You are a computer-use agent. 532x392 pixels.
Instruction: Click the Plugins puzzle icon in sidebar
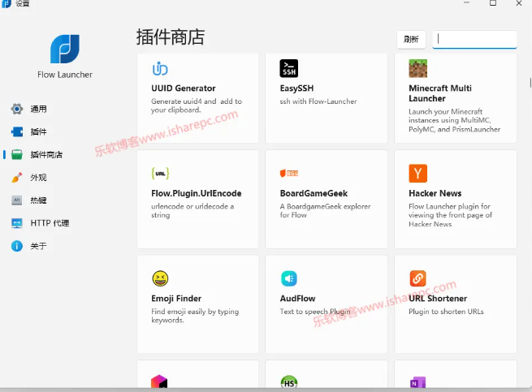tap(16, 131)
